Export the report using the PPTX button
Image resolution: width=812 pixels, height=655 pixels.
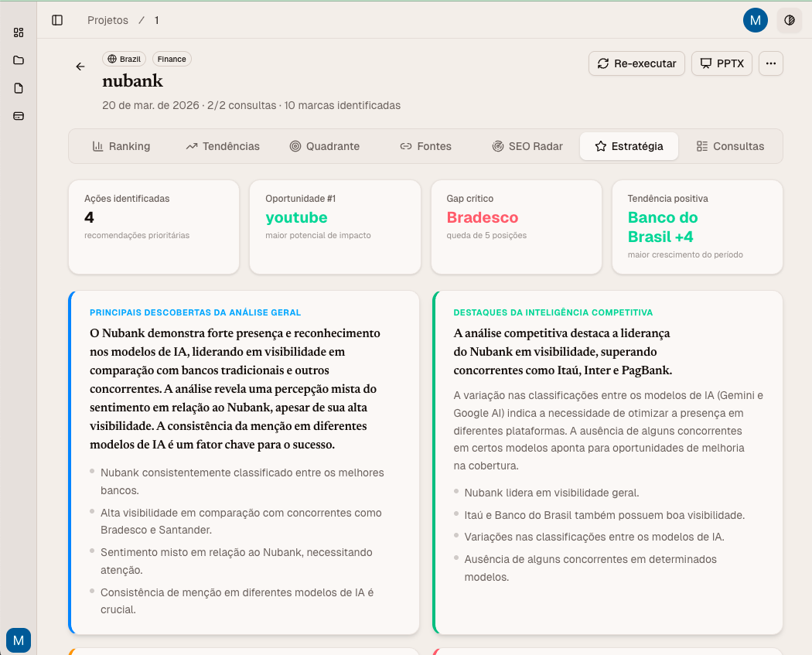coord(722,63)
